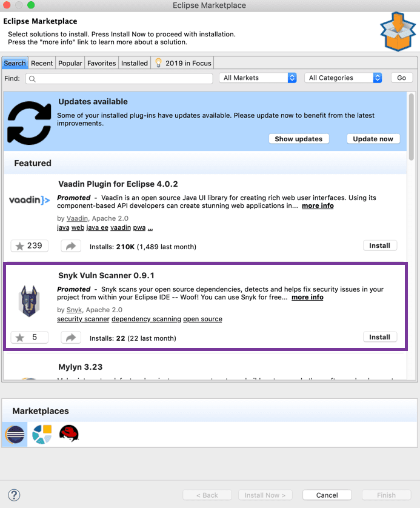This screenshot has height=508, width=420.
Task: Click the star favorite button with 239
Action: tap(30, 246)
